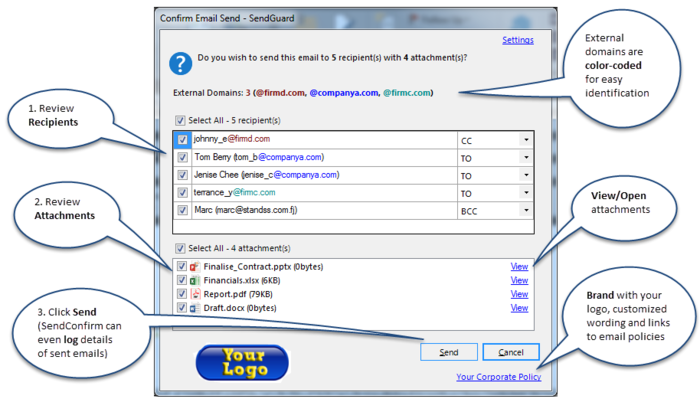The height and width of the screenshot is (399, 700).
Task: Open the BCC dropdown for Marc
Action: pos(526,210)
